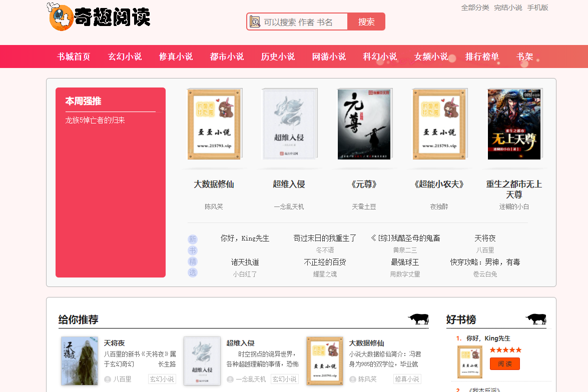The width and height of the screenshot is (588, 392).
Task: Open 排行榜单 nav item
Action: pos(481,56)
